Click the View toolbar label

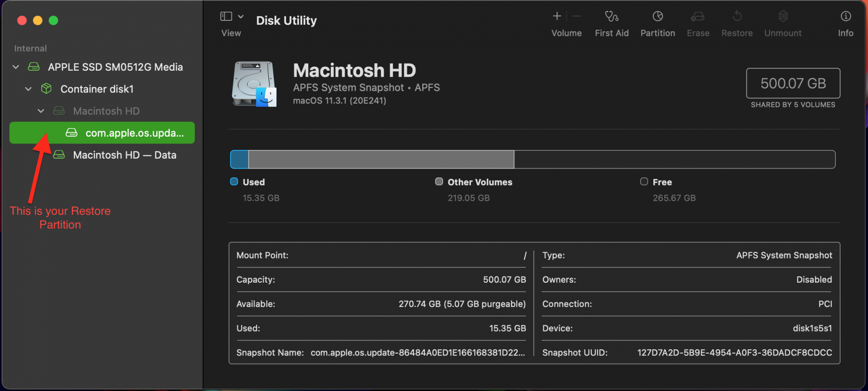point(231,33)
